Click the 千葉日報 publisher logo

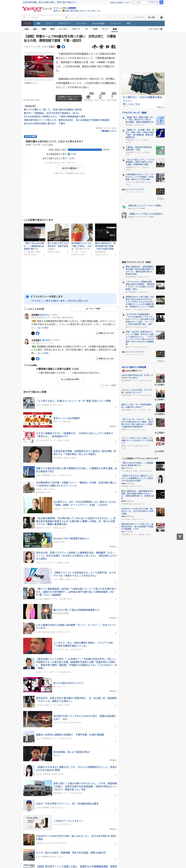[104, 47]
